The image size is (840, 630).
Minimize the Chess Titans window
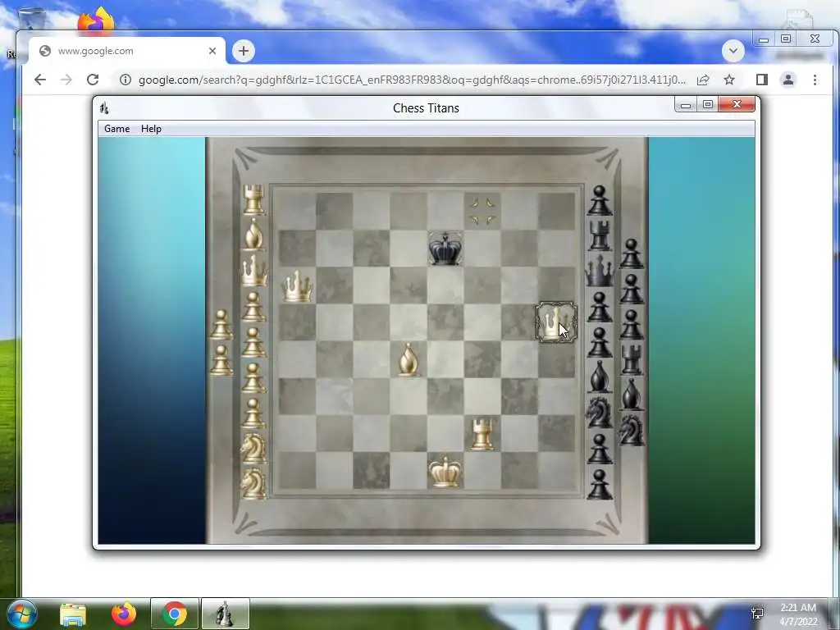[686, 104]
